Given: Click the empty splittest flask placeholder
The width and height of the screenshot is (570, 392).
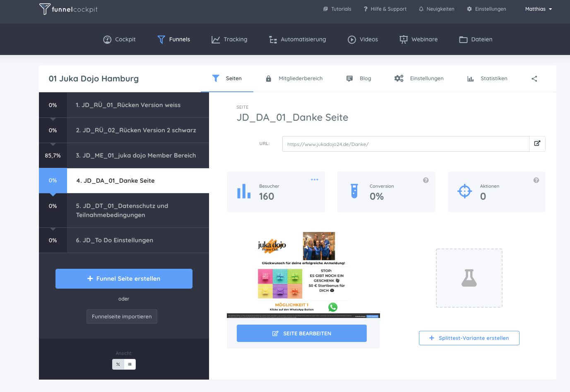Looking at the screenshot, I should 469,278.
